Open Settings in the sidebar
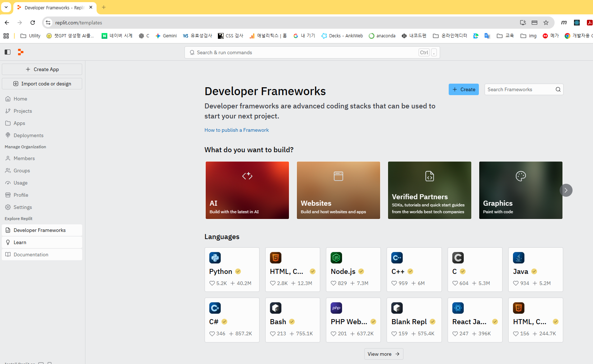 click(x=23, y=207)
